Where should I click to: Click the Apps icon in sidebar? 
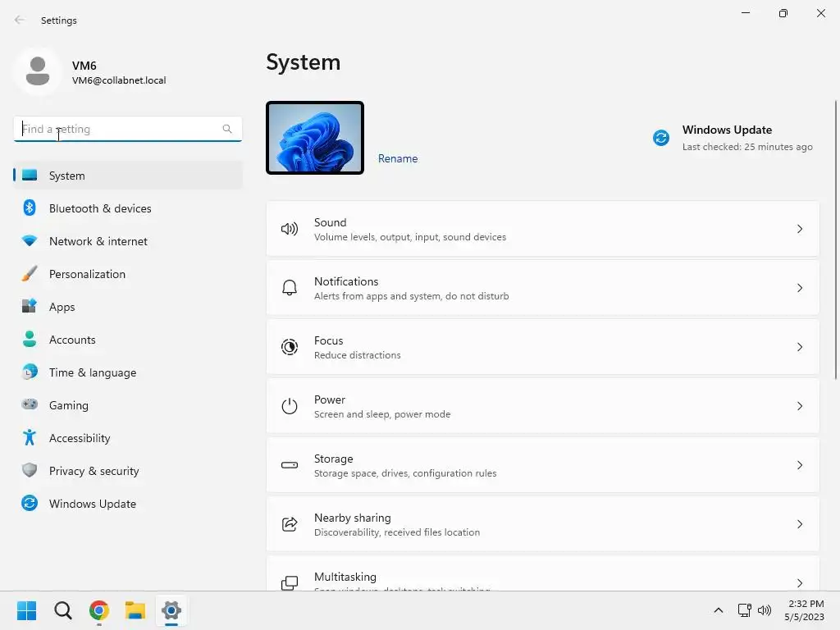pyautogui.click(x=30, y=307)
